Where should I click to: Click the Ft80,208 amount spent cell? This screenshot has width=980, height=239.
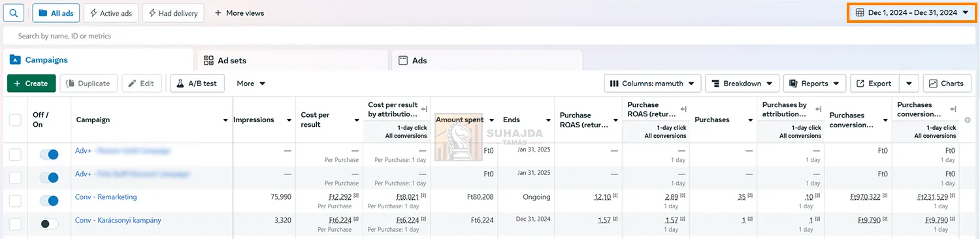[480, 197]
